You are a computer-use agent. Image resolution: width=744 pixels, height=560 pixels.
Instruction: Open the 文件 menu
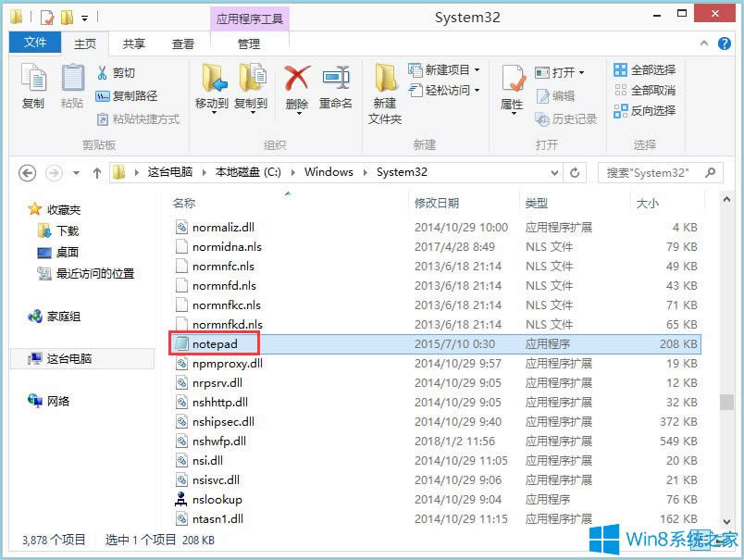point(34,43)
